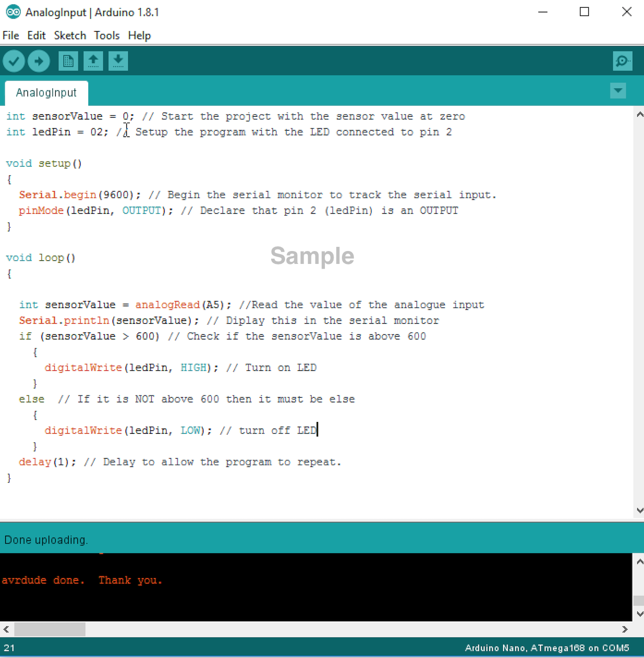Click the 'void setup()' line
The image size is (644, 658).
44,164
